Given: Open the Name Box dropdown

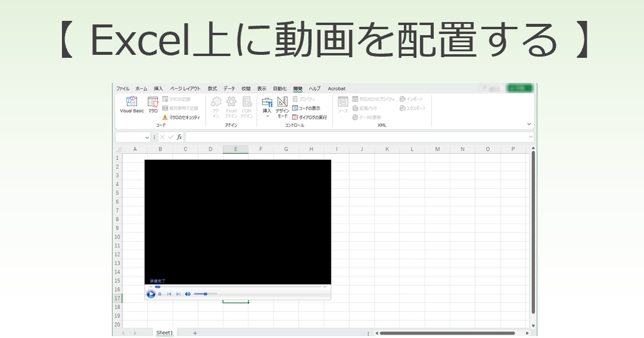Looking at the screenshot, I should [147, 137].
